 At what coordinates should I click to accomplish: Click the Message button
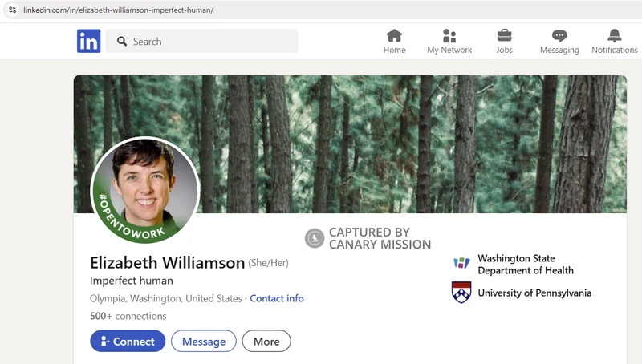click(204, 341)
